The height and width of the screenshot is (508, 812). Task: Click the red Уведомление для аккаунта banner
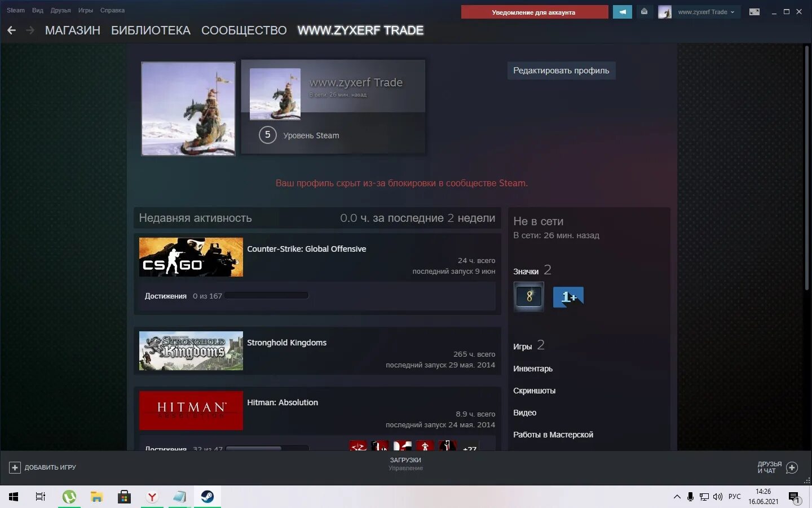pos(534,12)
